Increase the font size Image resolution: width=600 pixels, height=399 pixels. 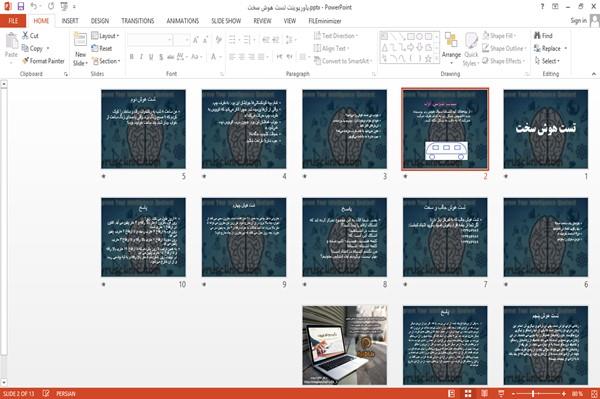[196, 40]
